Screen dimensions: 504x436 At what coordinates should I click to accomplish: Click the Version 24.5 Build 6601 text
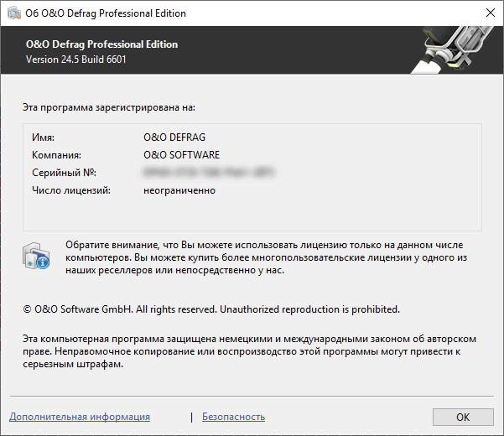(x=75, y=60)
